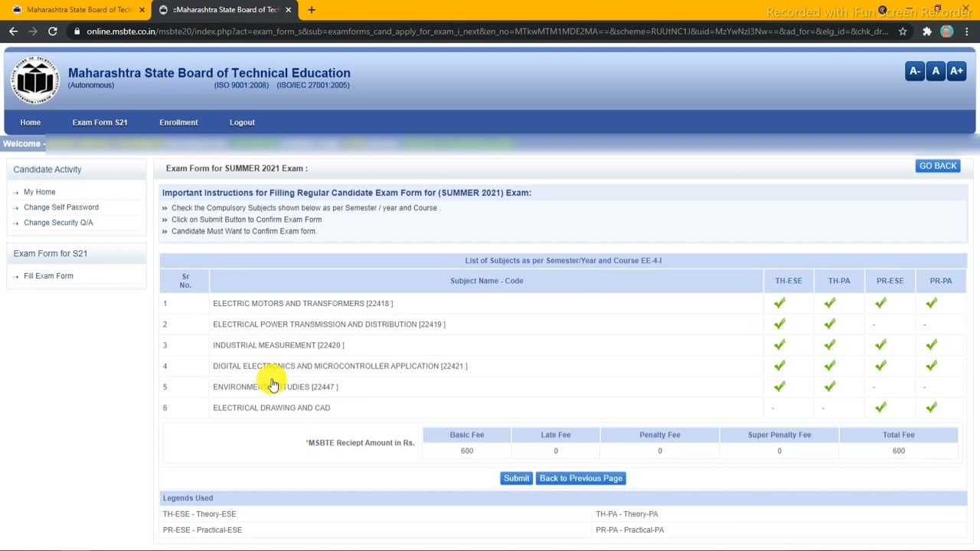Open My Home sidebar link
Viewport: 980px width, 551px height.
[x=40, y=192]
